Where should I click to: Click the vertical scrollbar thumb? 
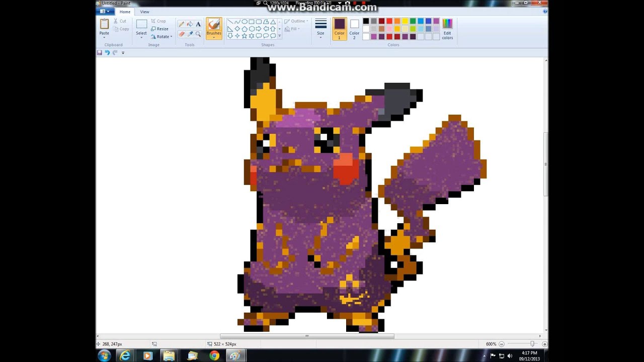pyautogui.click(x=546, y=164)
